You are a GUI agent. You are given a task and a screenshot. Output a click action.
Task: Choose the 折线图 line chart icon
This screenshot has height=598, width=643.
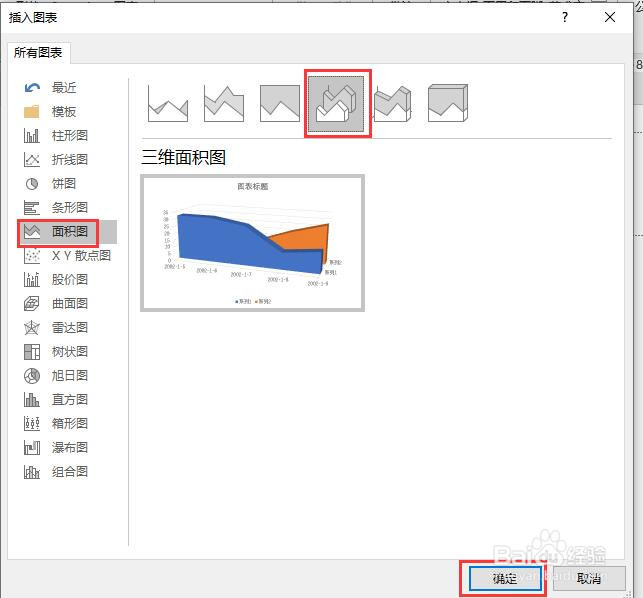(32, 160)
